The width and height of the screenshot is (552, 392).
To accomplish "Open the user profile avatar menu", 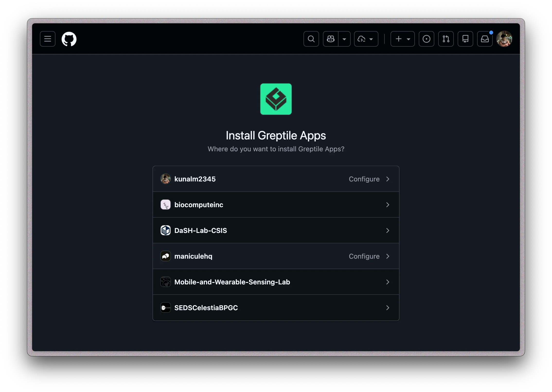I will pyautogui.click(x=504, y=39).
